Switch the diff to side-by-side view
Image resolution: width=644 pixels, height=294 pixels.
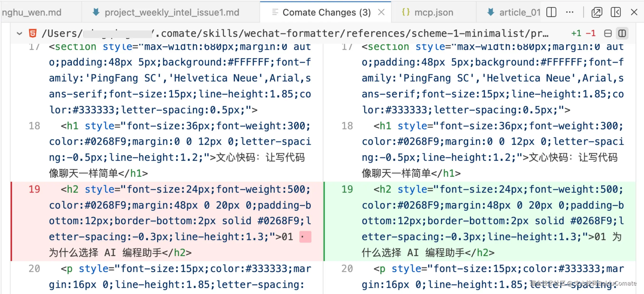click(622, 33)
